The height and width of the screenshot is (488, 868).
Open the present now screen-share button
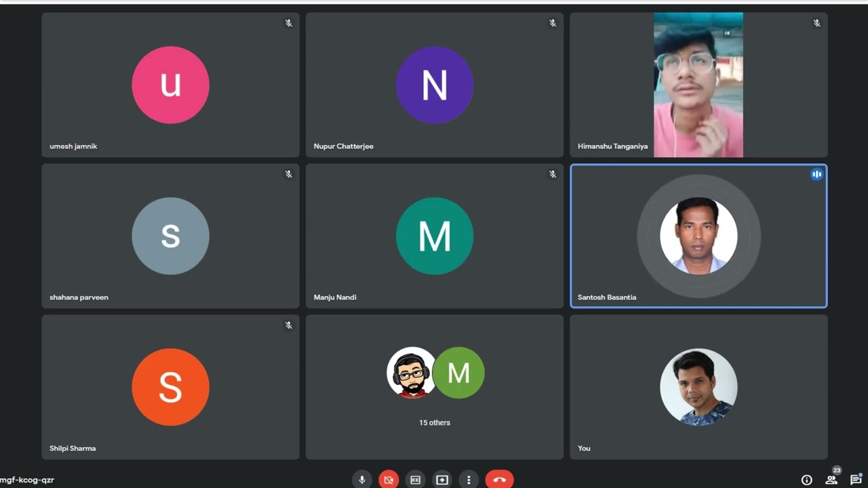[442, 480]
